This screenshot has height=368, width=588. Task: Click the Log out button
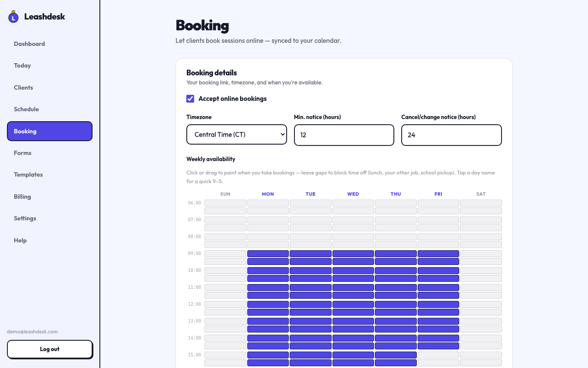pyautogui.click(x=50, y=349)
